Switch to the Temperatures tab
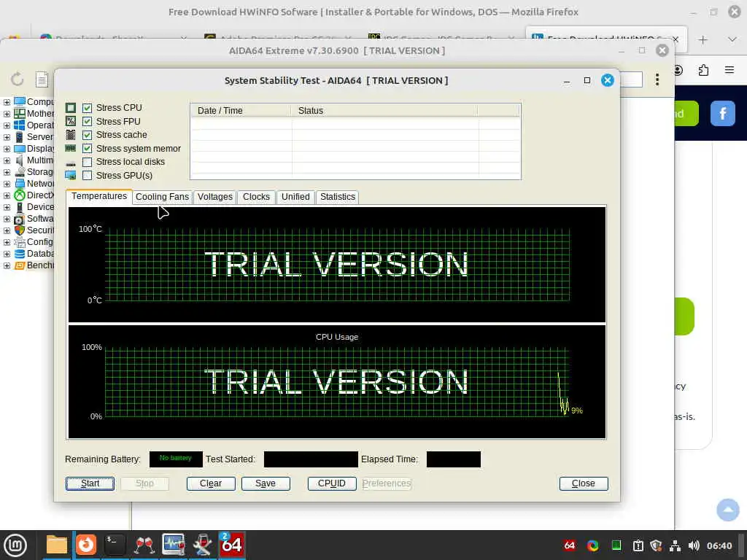 pos(99,196)
